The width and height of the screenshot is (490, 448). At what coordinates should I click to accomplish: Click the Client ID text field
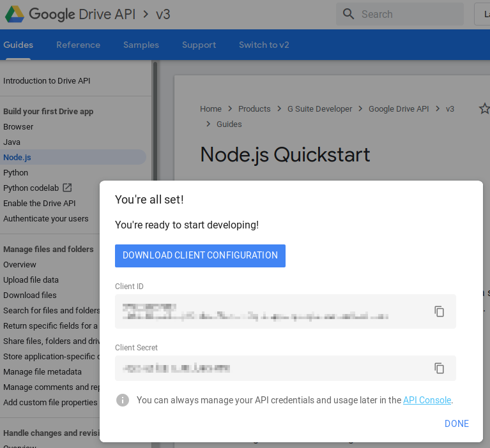[286, 311]
